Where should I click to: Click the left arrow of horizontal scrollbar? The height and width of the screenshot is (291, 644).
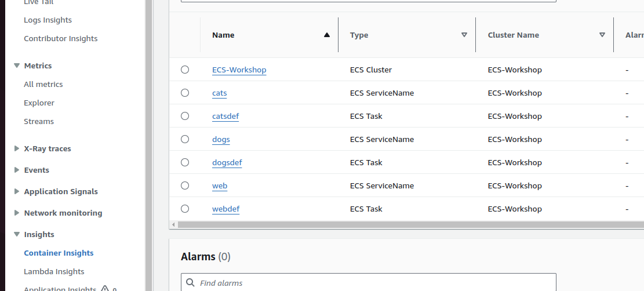click(173, 224)
